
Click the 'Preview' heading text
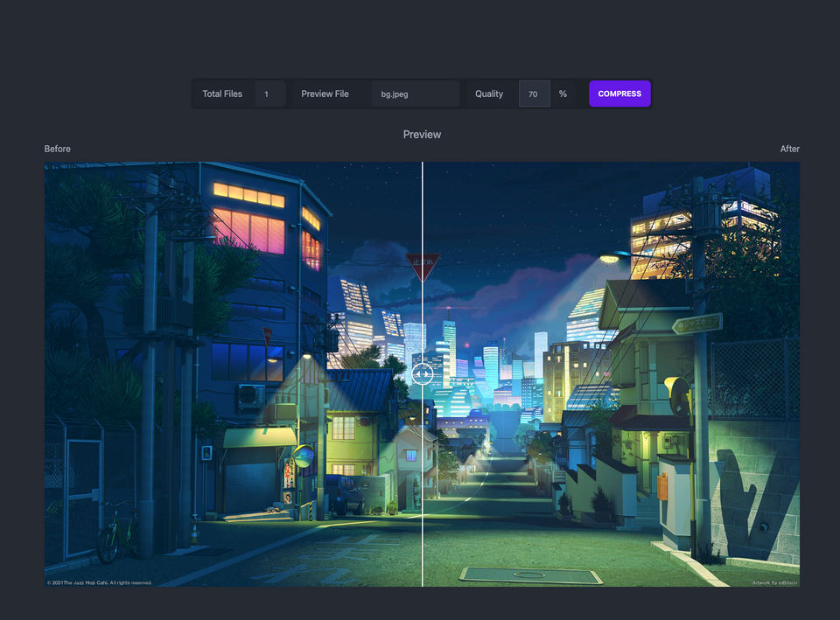[422, 135]
